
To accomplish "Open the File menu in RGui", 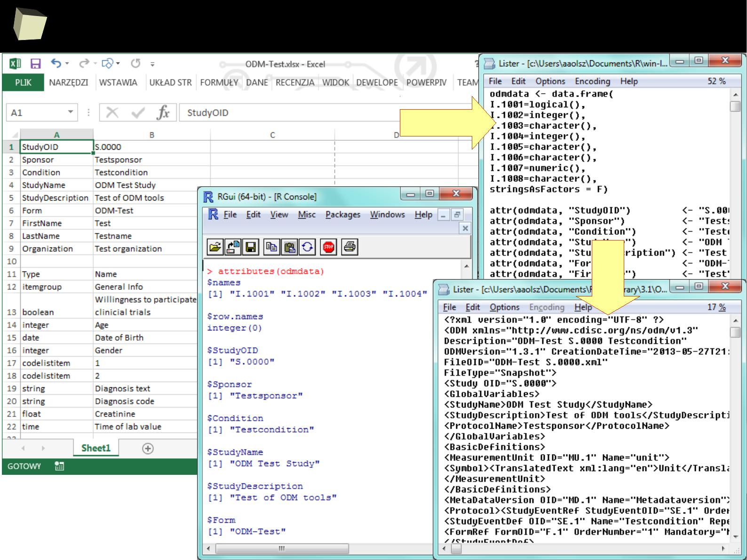I will [230, 215].
